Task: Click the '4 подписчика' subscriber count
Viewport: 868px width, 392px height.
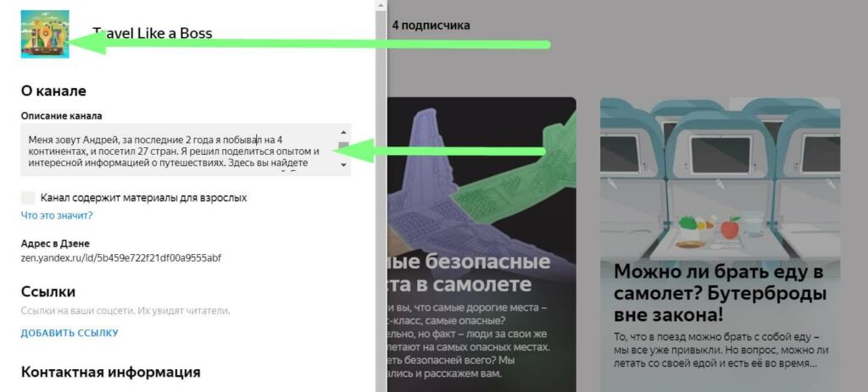Action: coord(431,25)
